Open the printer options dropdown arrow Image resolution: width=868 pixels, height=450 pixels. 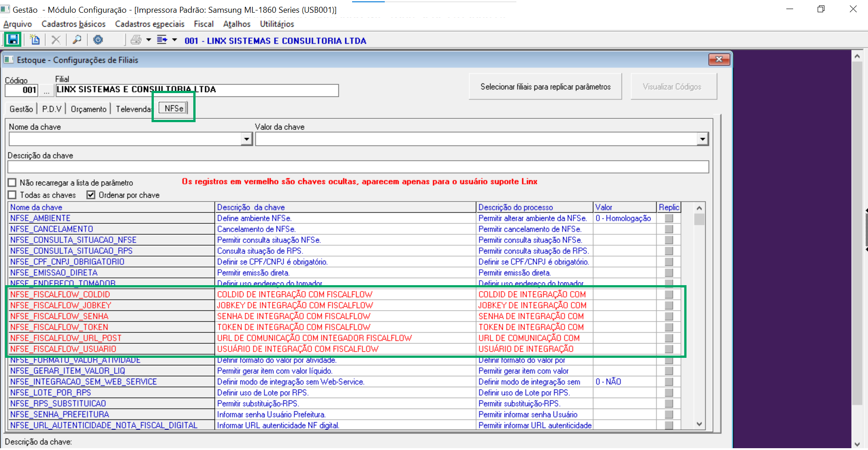point(148,40)
